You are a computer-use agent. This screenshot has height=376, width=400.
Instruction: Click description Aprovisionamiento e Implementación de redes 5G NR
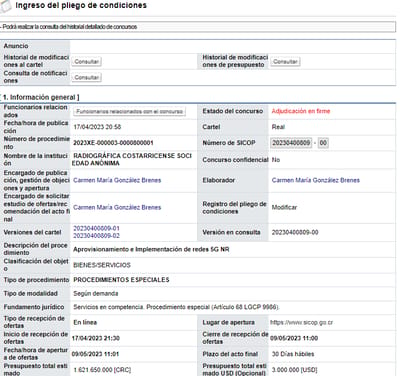click(x=151, y=249)
